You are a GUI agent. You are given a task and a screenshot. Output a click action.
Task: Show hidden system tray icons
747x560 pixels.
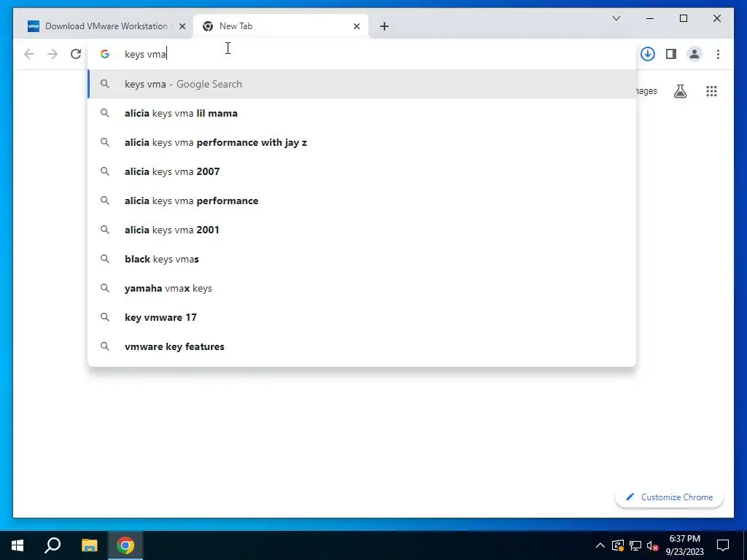click(x=600, y=545)
